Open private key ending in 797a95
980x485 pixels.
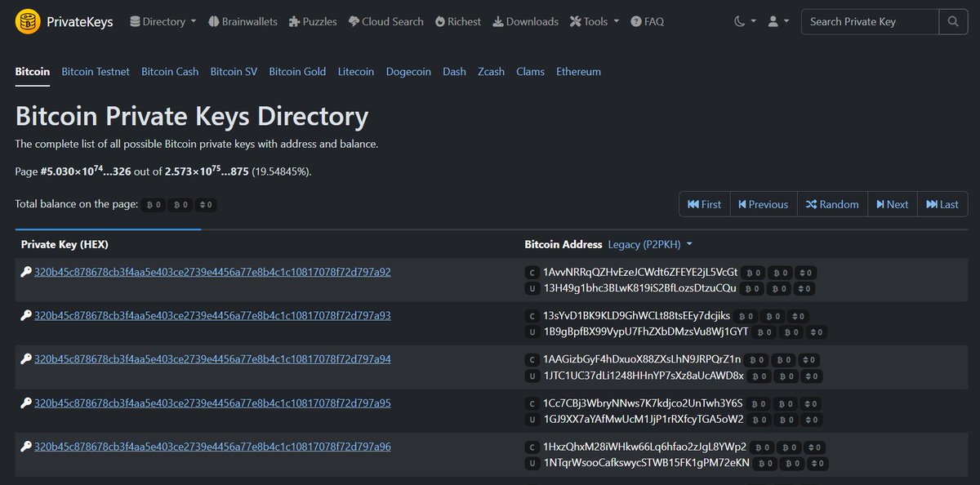(x=212, y=403)
